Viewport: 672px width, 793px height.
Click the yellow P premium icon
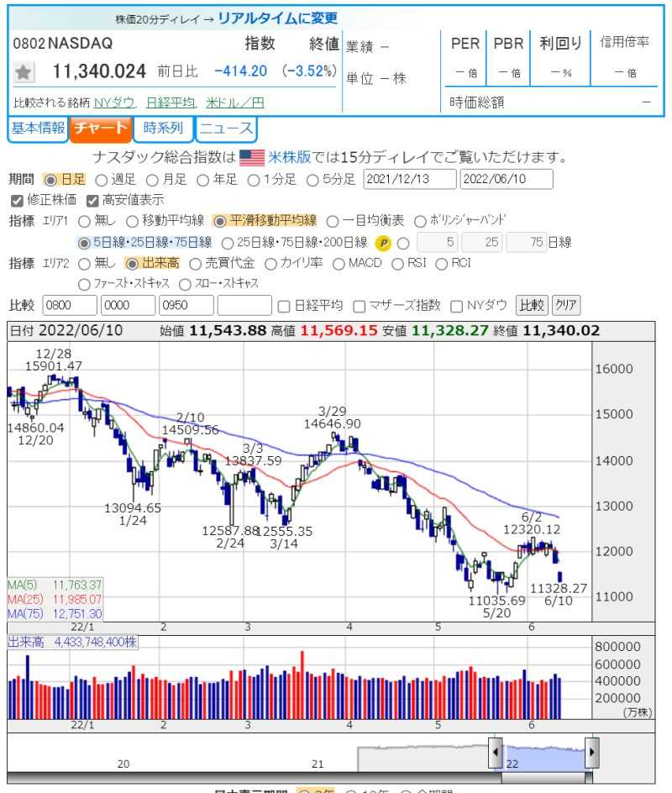click(x=383, y=244)
